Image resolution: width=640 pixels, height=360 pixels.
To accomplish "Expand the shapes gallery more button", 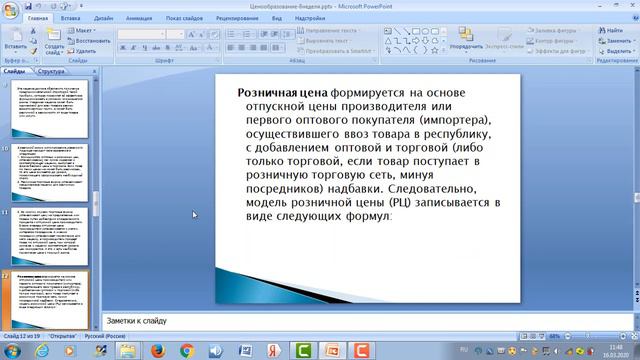I will tap(444, 50).
